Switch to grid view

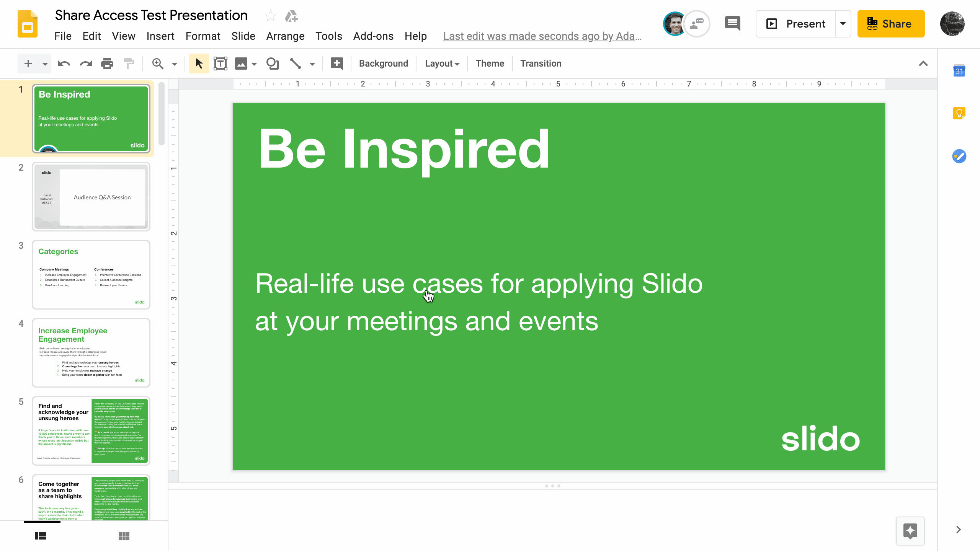pos(124,536)
